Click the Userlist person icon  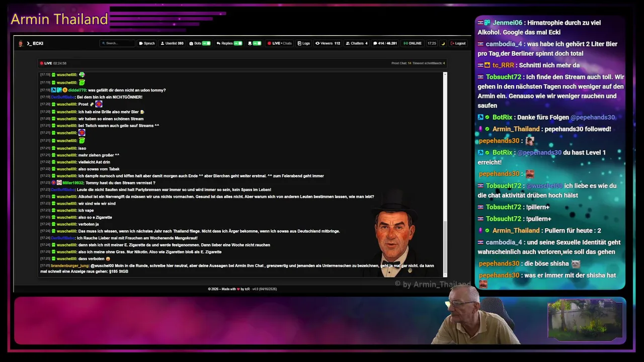click(163, 43)
